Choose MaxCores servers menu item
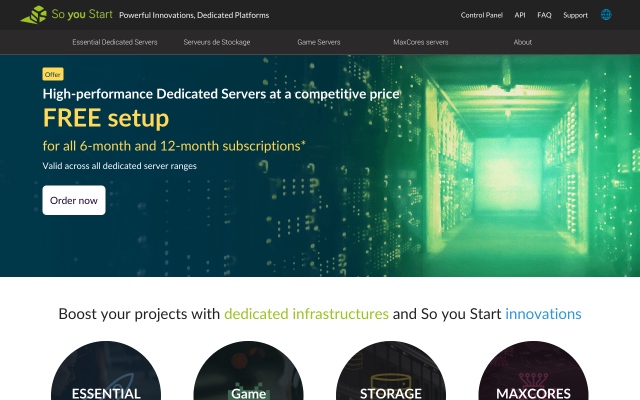640x400 pixels. pos(421,42)
